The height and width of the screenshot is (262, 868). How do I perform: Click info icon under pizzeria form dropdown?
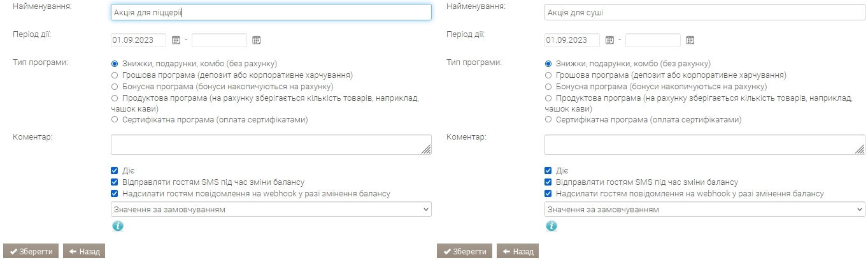pyautogui.click(x=117, y=226)
